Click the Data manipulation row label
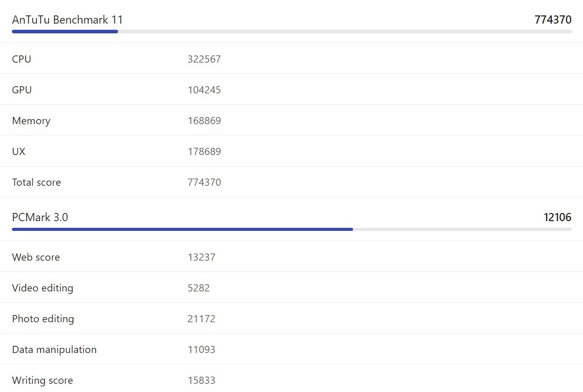Screen dimensions: 583x392 (x=54, y=349)
